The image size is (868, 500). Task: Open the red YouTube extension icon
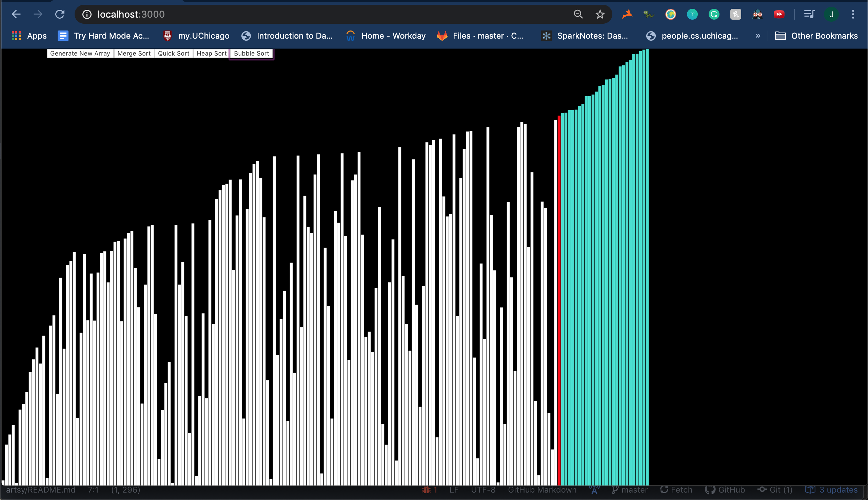point(779,15)
